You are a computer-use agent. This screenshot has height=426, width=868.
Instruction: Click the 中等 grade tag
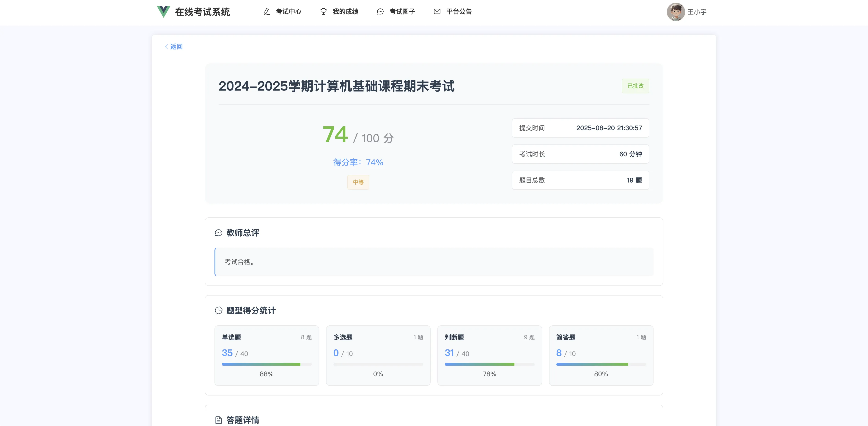358,182
